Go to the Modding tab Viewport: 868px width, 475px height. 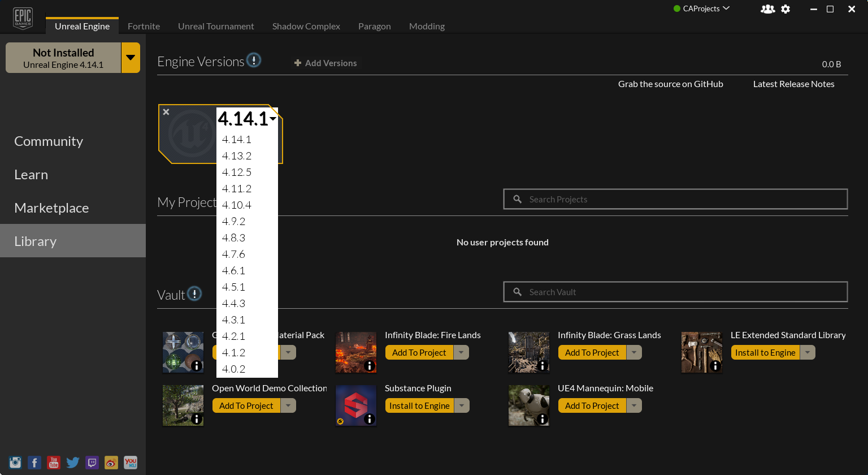click(427, 26)
